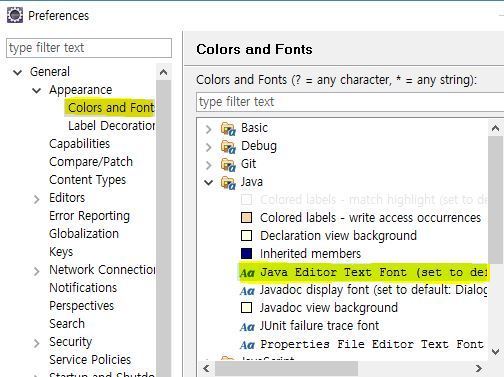Open the Editors preference page
Viewport: 504px width, 377px height.
pyautogui.click(x=67, y=198)
